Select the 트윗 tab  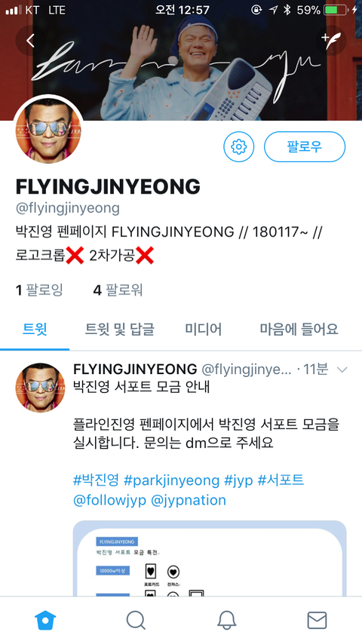pos(35,329)
